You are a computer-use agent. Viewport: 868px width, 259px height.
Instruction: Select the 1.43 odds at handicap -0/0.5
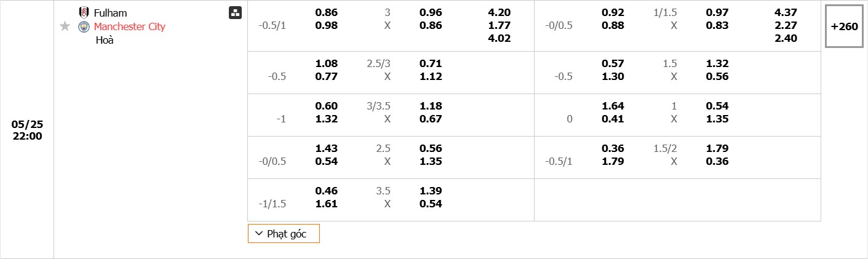[327, 148]
